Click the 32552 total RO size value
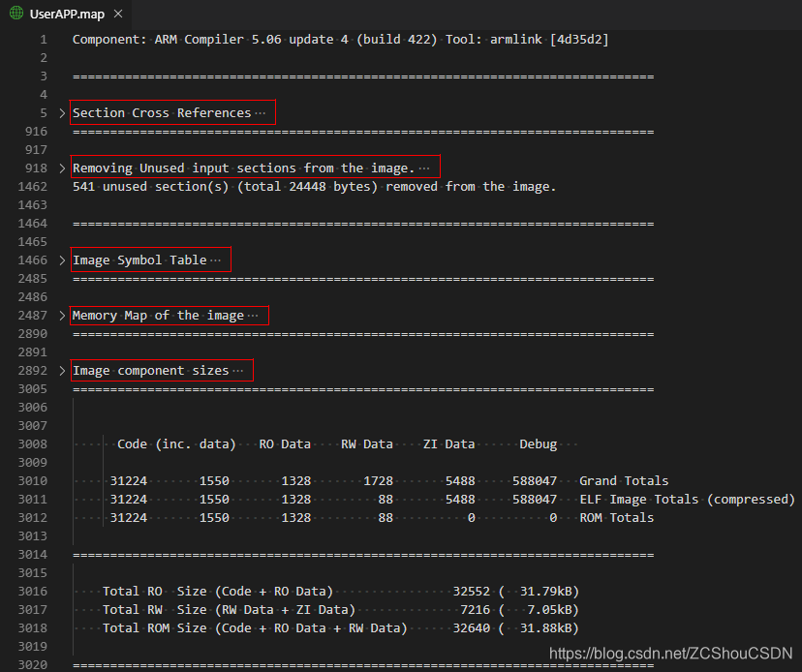 pos(471,592)
